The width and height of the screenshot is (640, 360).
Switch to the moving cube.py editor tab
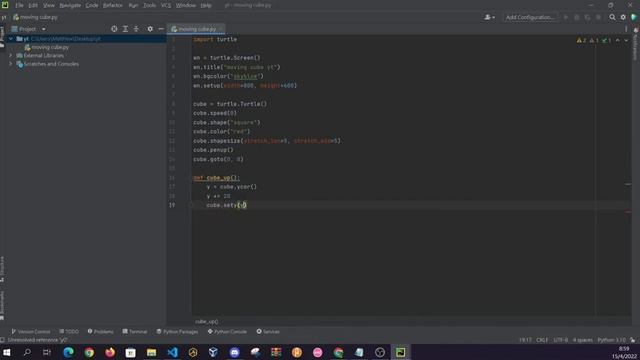[196, 29]
